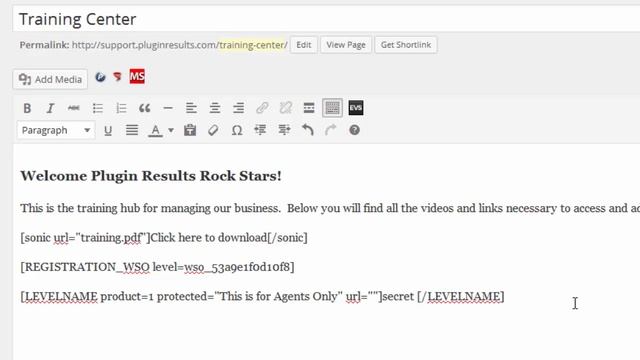Click the View Page button
The image size is (640, 360).
tap(346, 45)
